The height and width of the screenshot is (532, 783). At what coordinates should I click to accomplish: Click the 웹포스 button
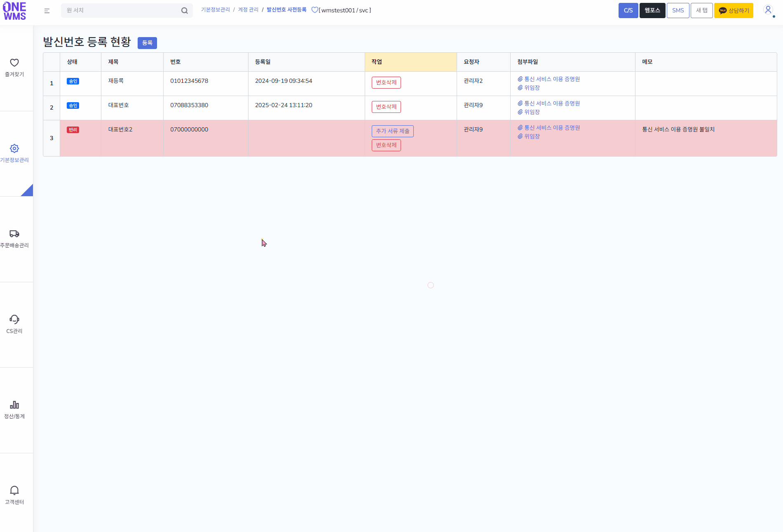[652, 11]
